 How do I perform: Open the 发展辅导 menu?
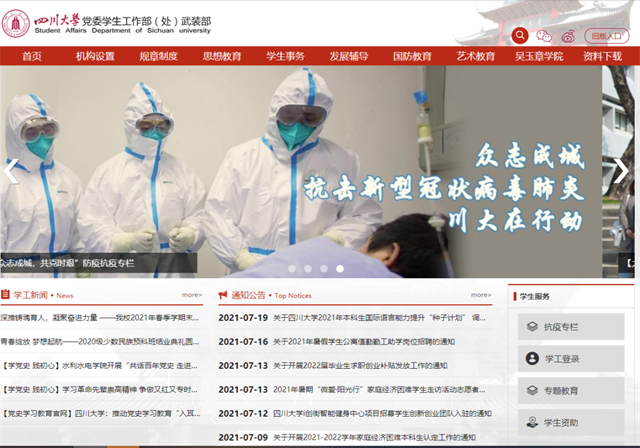click(x=349, y=56)
